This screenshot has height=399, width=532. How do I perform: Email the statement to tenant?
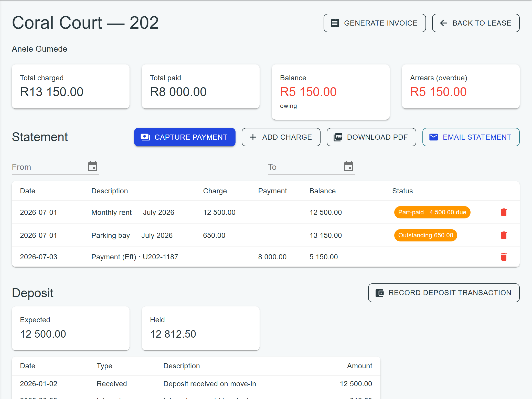click(x=471, y=137)
